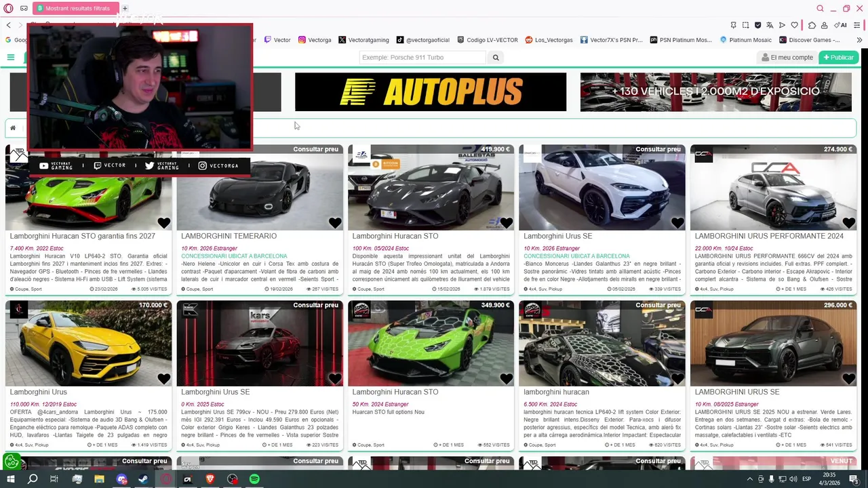Favorite the 296.000 € LAMBORGHINI URUS SE
The width and height of the screenshot is (868, 488).
point(848,379)
